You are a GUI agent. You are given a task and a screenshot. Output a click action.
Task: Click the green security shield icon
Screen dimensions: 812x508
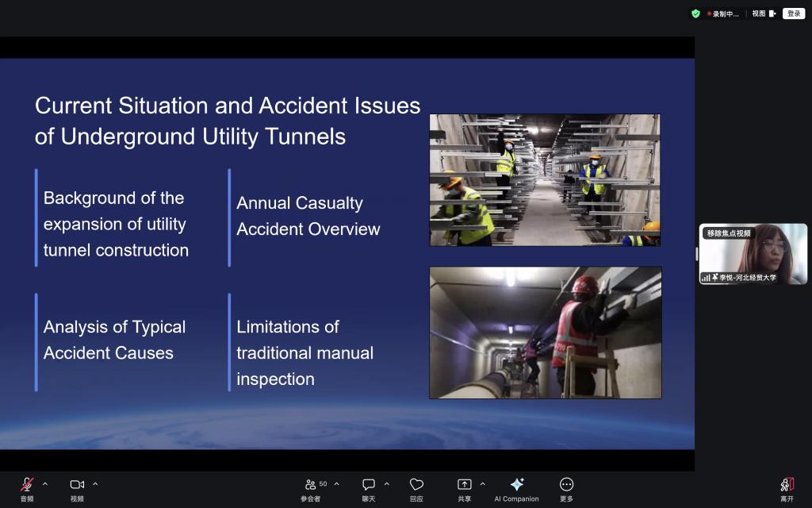695,13
